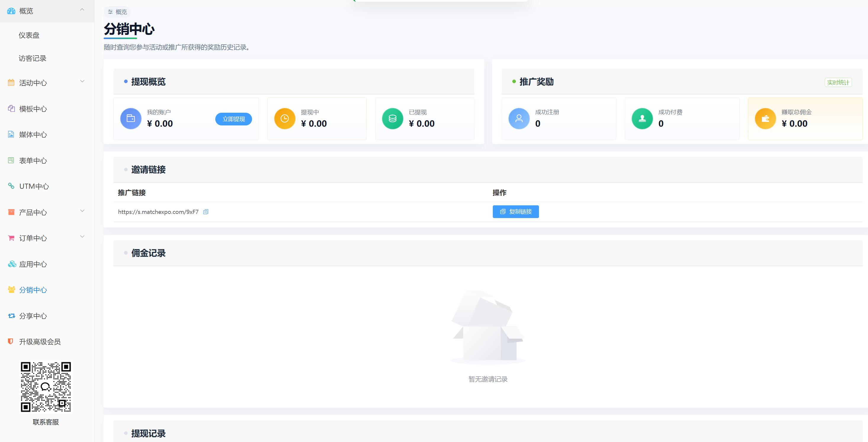Click the clock icon in 提现中 card
868x442 pixels.
point(285,119)
